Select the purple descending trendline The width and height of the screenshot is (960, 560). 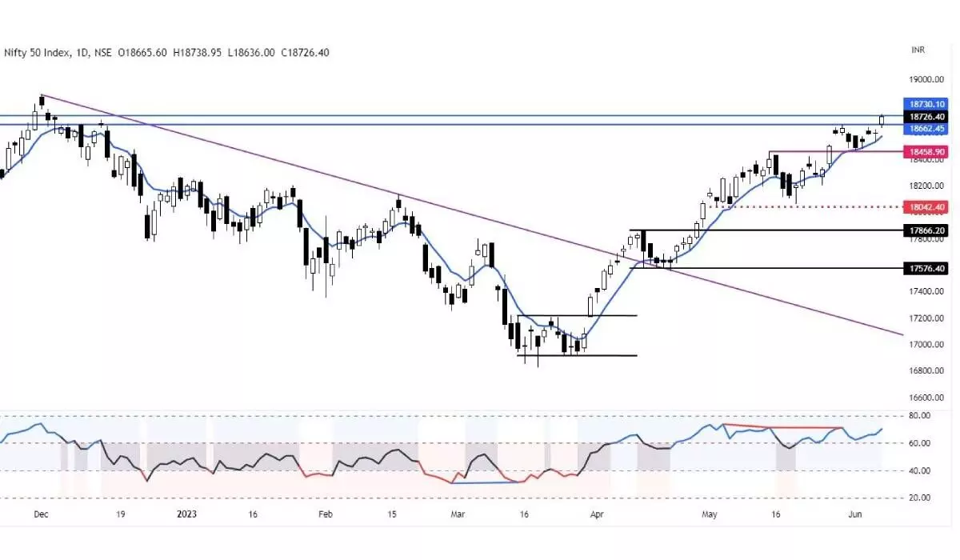pos(472,214)
